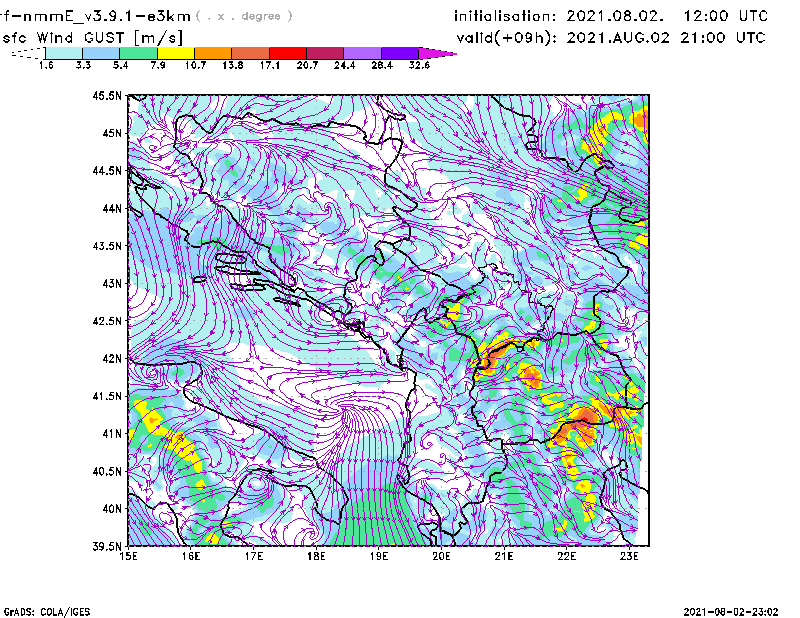This screenshot has height=618, width=800.
Task: Click the longitude label '18E'
Action: [316, 556]
